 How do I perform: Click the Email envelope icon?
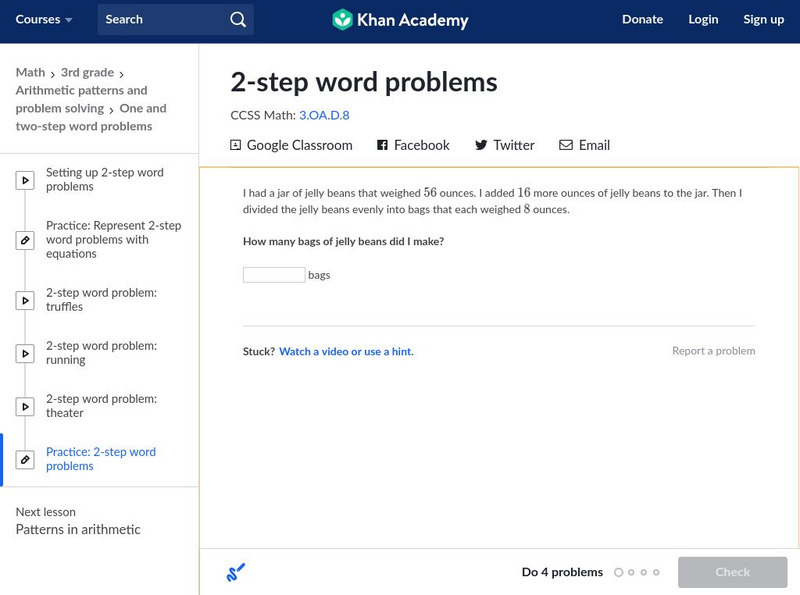tap(566, 145)
